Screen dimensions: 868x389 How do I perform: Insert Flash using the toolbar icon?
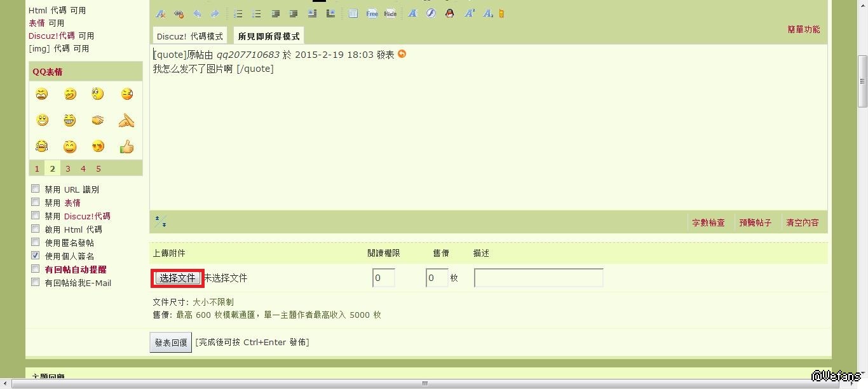pos(431,13)
